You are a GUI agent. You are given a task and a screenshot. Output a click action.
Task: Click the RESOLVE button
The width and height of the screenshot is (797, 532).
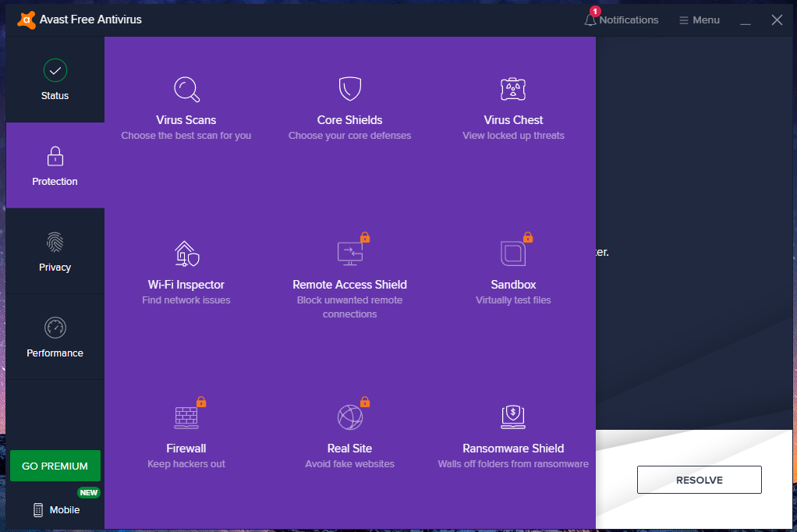(x=700, y=480)
